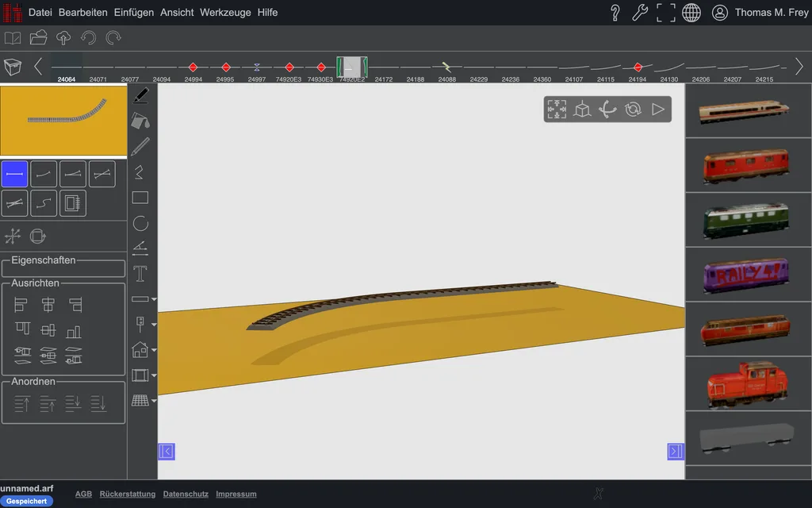The image size is (812, 508).
Task: Select the rectangle shape tool
Action: point(140,198)
